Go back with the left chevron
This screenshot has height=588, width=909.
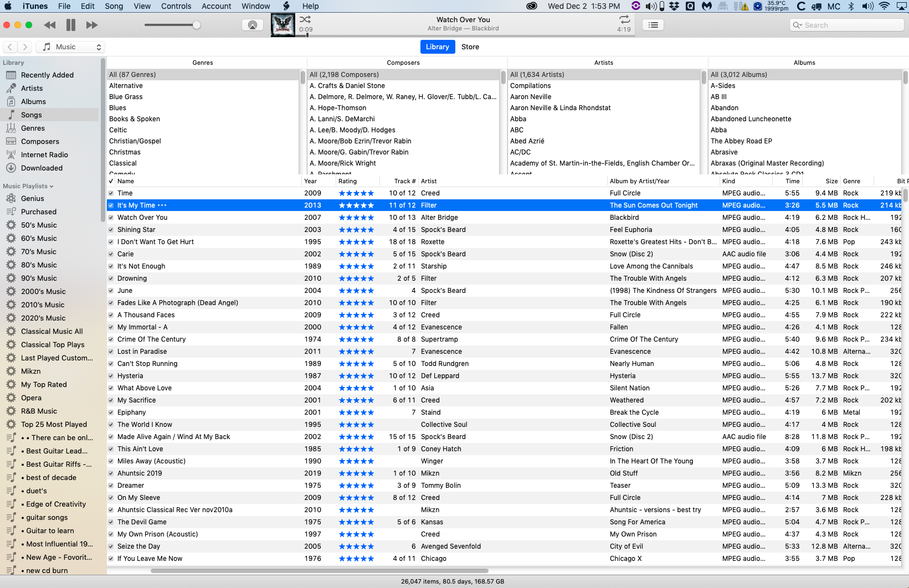(x=10, y=47)
